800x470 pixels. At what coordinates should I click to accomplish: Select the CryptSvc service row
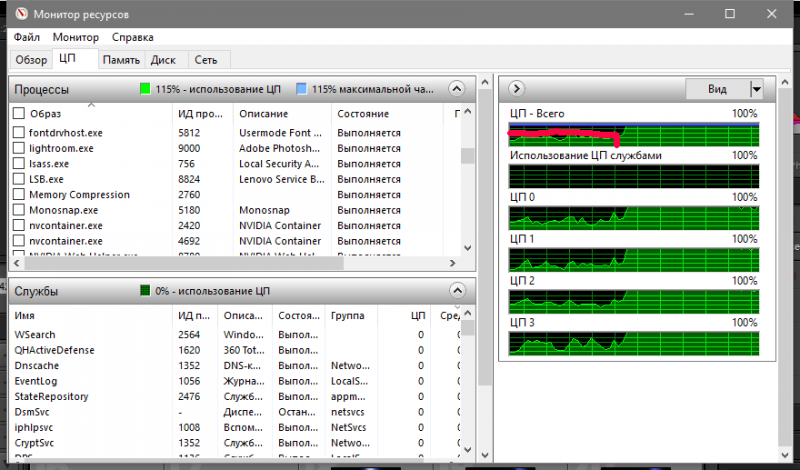pyautogui.click(x=235, y=442)
